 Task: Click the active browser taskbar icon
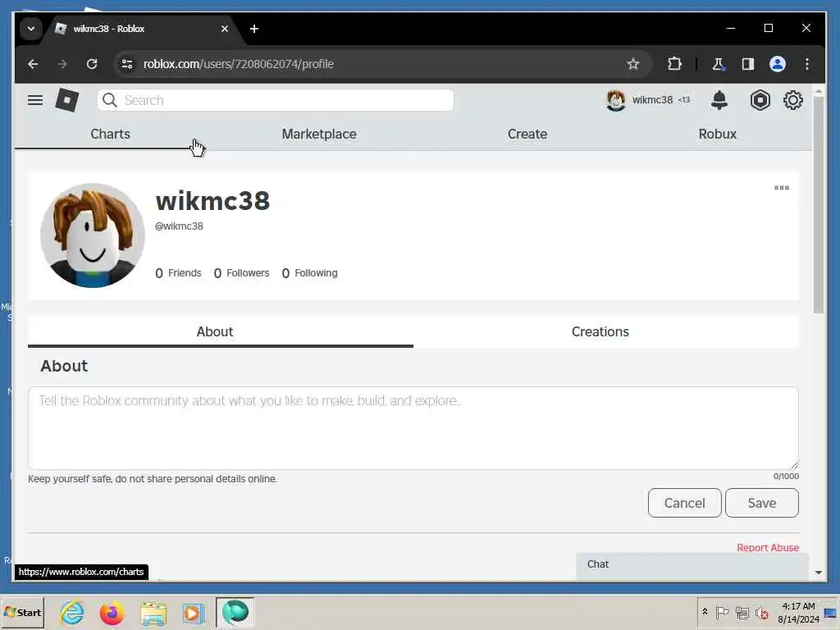[235, 613]
